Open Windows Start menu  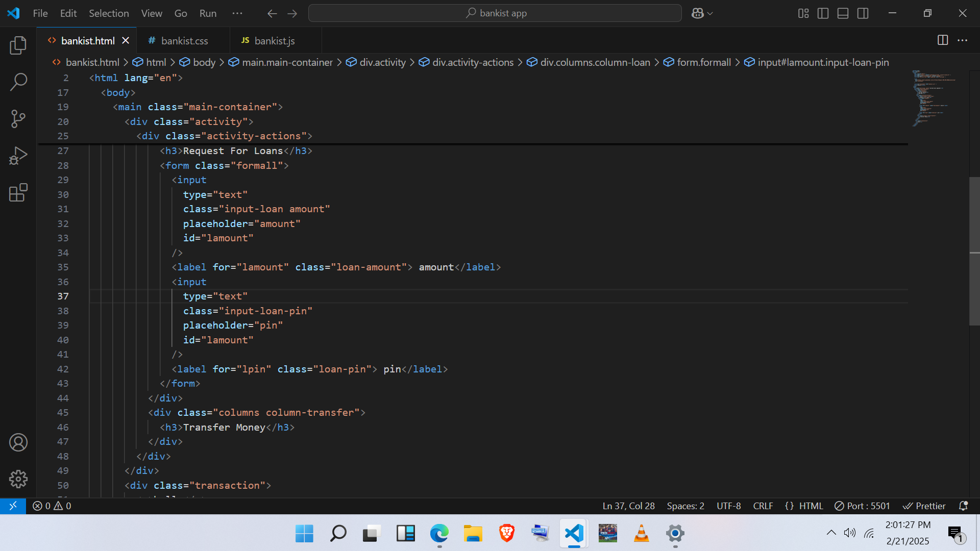[x=305, y=534]
